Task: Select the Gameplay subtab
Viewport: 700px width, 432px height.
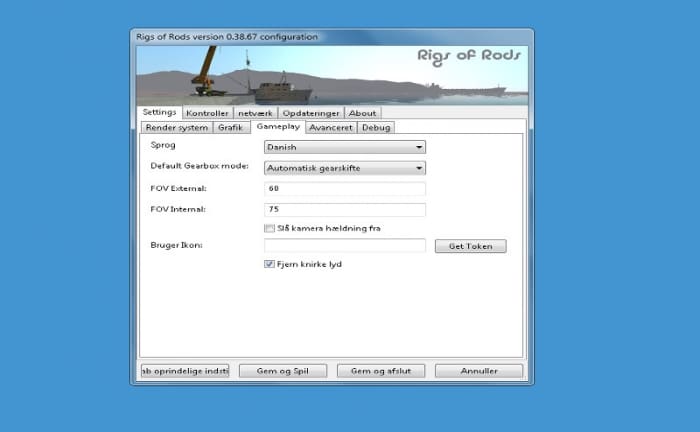Action: coord(278,127)
